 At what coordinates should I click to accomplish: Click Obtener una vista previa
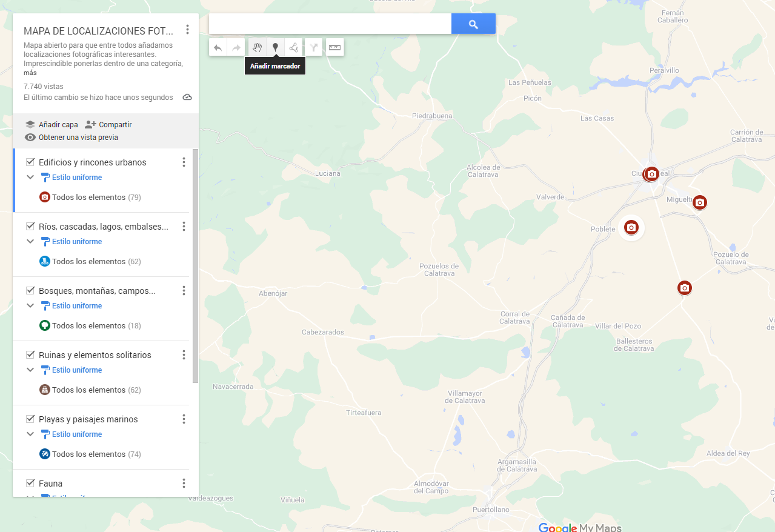tap(72, 138)
